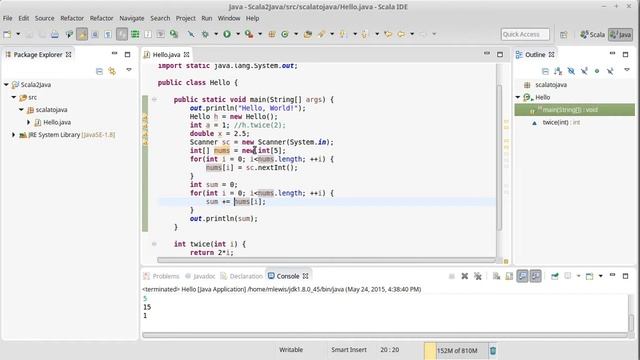640x360 pixels.
Task: Open the New wizard dropdown arrow
Action: (x=18, y=35)
